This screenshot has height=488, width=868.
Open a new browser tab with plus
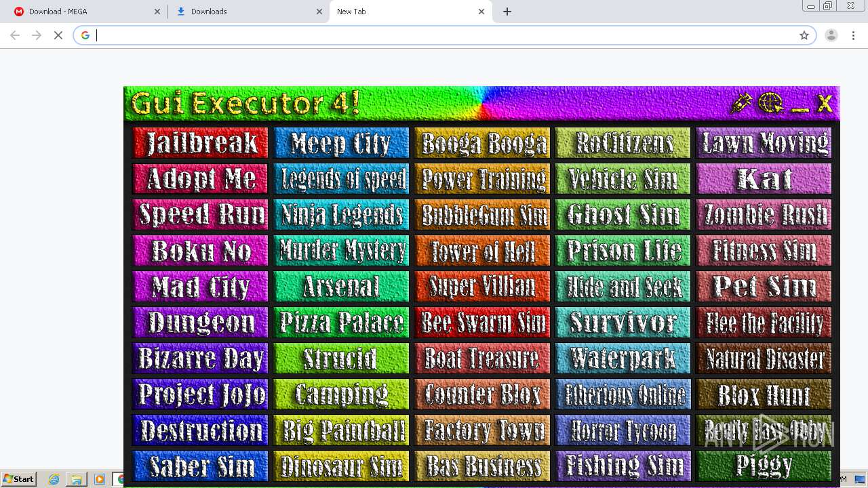[x=507, y=12]
